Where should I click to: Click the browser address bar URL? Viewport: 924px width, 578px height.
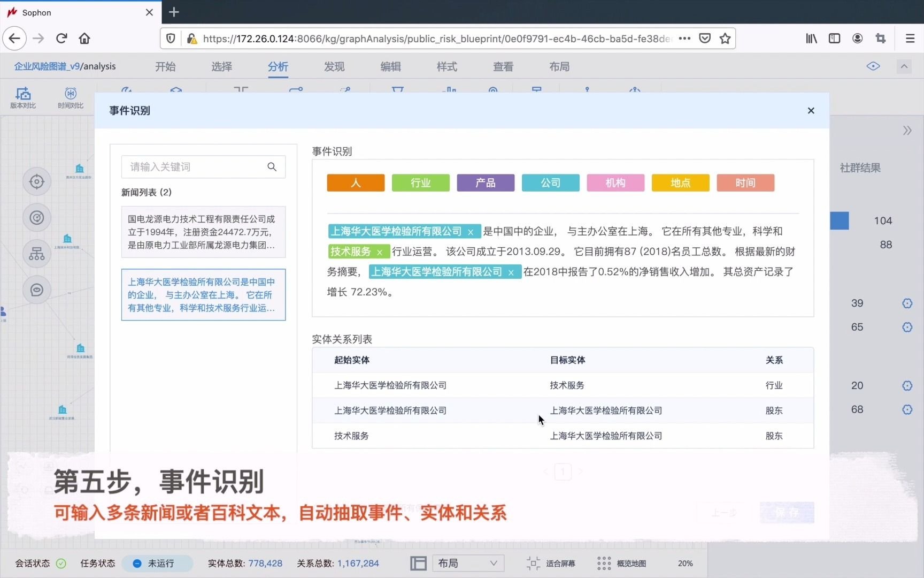click(437, 39)
